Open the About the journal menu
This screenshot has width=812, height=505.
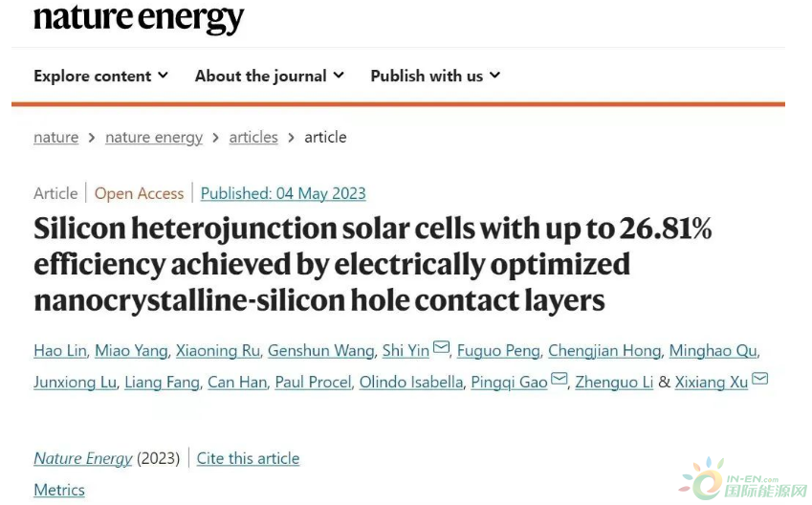pos(269,76)
